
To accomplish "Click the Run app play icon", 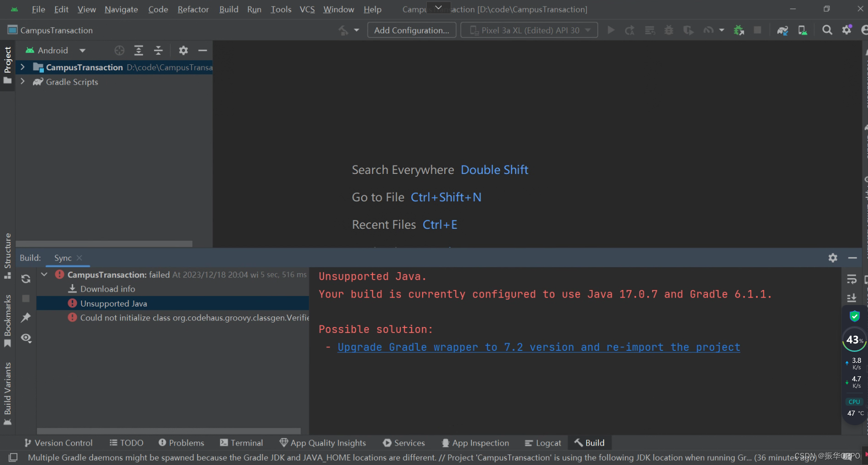I will point(611,30).
